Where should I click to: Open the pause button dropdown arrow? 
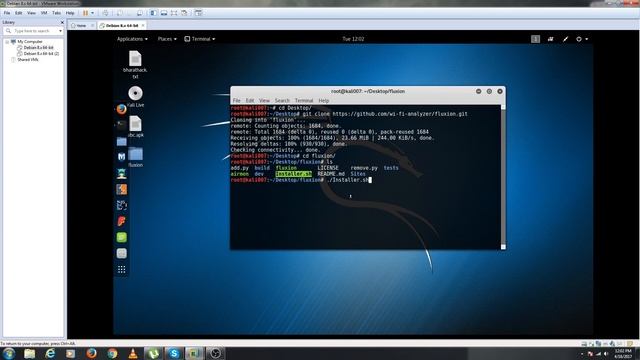[x=92, y=13]
